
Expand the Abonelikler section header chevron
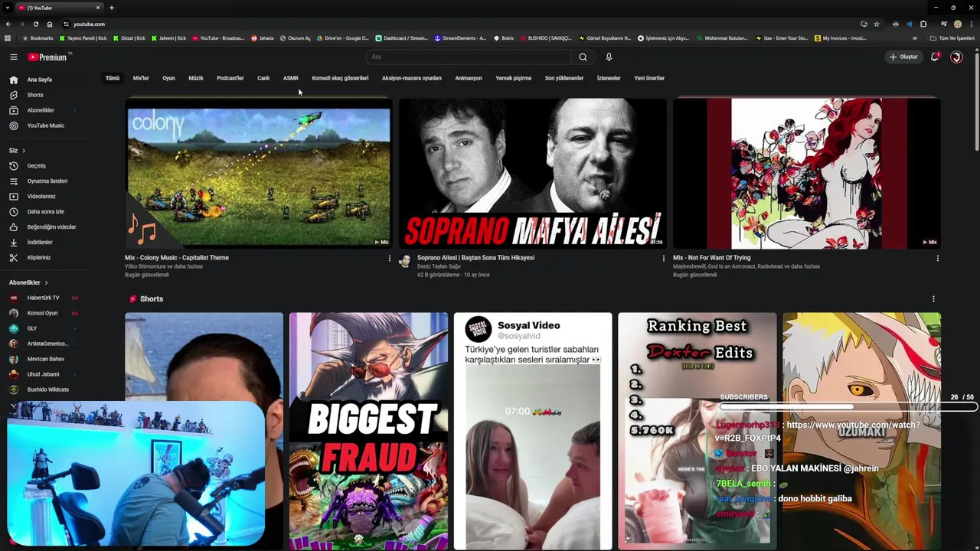pyautogui.click(x=46, y=282)
